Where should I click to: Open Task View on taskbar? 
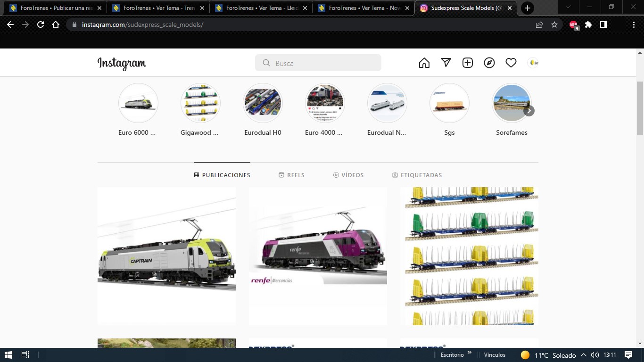pos(25,355)
